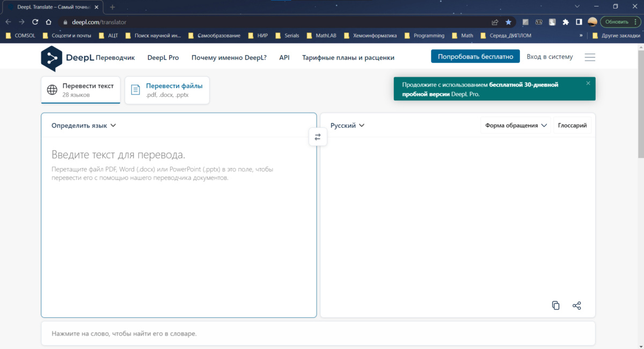Click the Обновить Chrome update button
This screenshot has height=349, width=644.
pos(620,22)
